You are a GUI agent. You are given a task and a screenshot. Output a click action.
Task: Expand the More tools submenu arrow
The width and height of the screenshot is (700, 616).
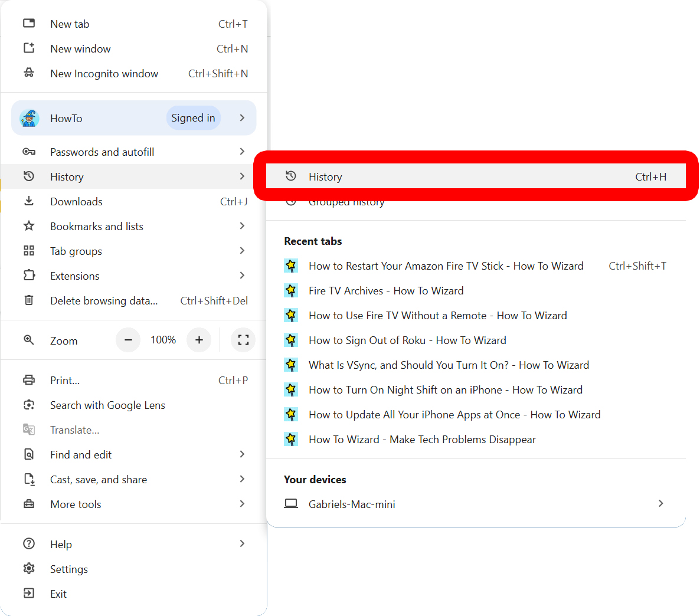[242, 504]
